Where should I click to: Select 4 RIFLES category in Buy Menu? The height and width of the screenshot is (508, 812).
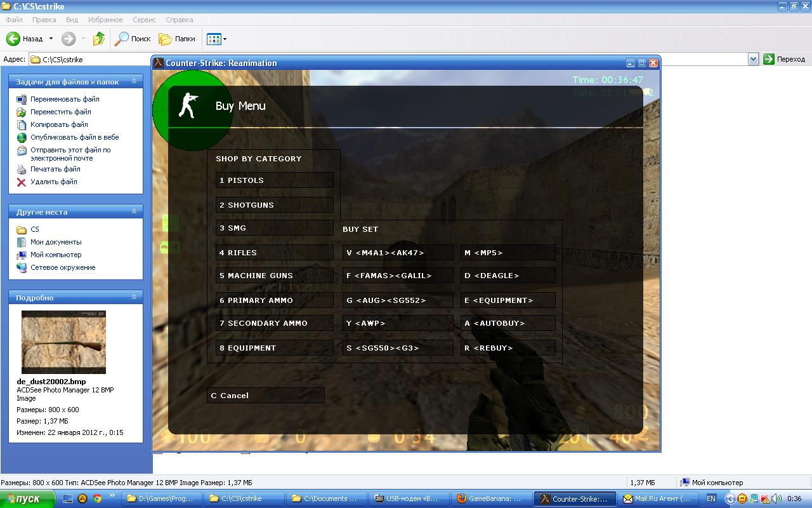point(274,253)
